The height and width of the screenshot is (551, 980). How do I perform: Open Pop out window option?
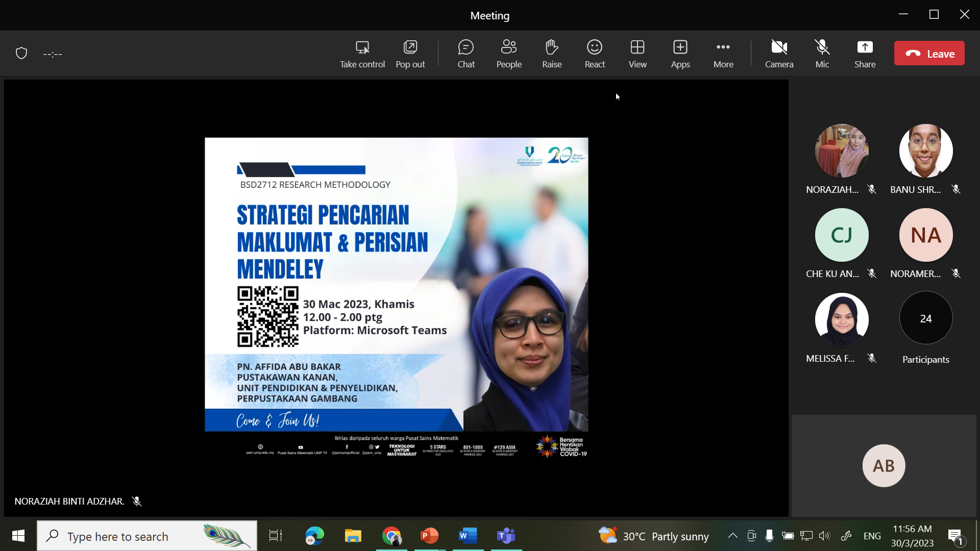pyautogui.click(x=410, y=54)
